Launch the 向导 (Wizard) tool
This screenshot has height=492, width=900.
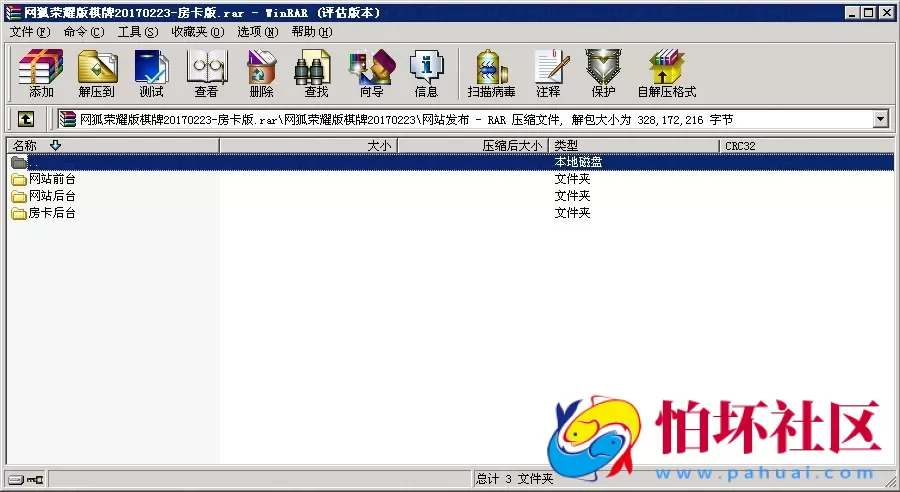[x=372, y=73]
